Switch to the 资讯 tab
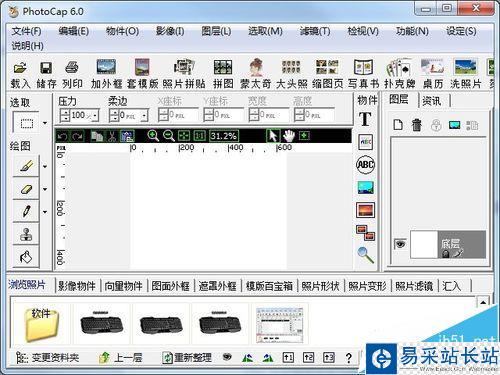The image size is (500, 375). tap(431, 101)
